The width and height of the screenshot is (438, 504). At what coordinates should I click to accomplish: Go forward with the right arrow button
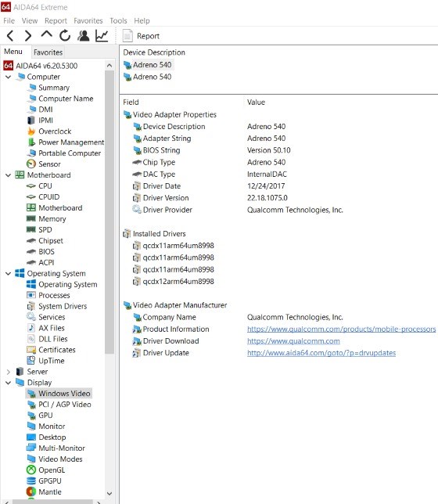[x=28, y=36]
